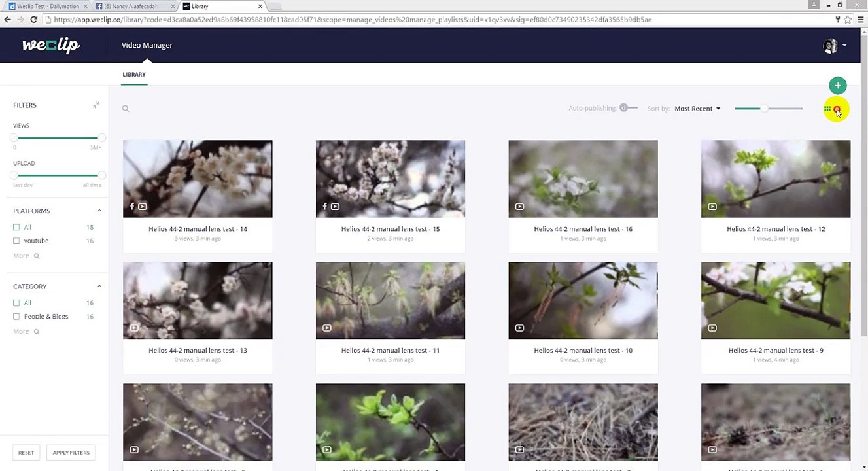This screenshot has width=868, height=471.
Task: Open title Helios 44-2 manual lens test - 14
Action: [198, 229]
